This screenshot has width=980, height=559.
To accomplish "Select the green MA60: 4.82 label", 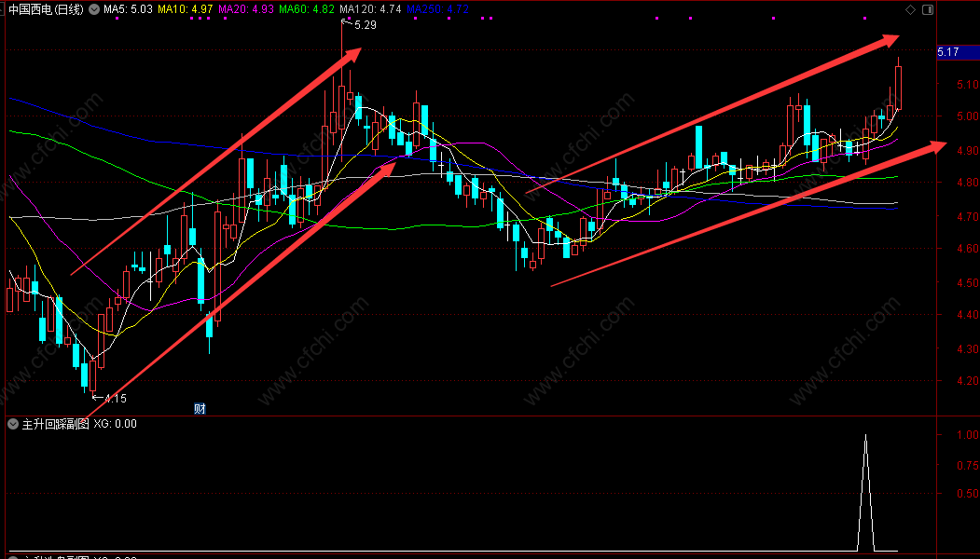I will tap(306, 9).
